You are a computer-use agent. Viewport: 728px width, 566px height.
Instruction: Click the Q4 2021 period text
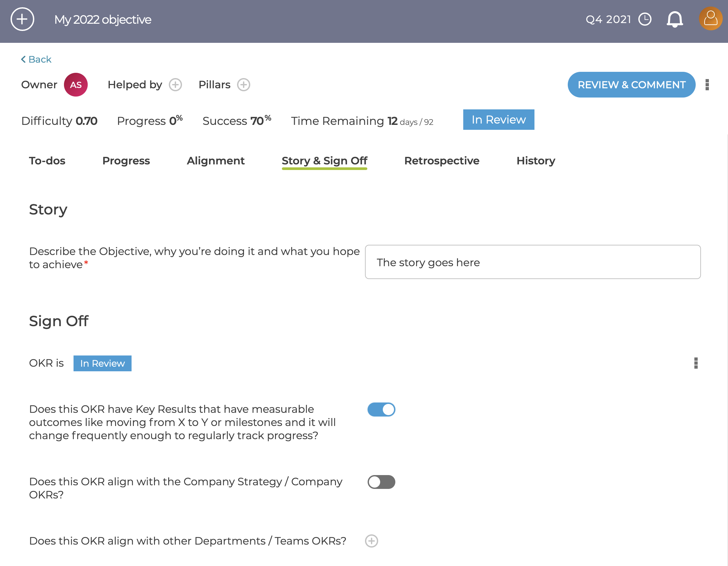(x=608, y=19)
